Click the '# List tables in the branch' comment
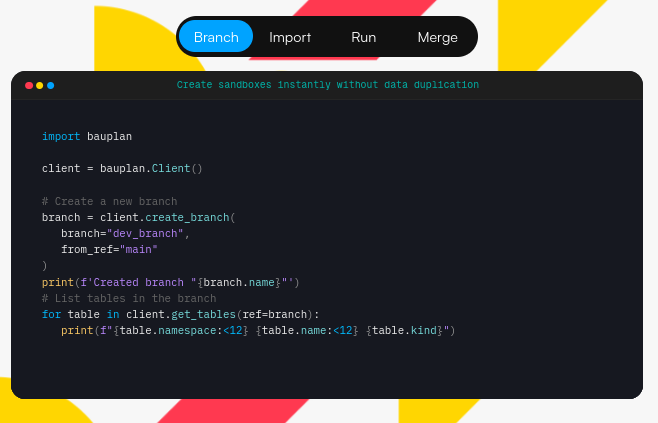658x423 pixels. (129, 298)
